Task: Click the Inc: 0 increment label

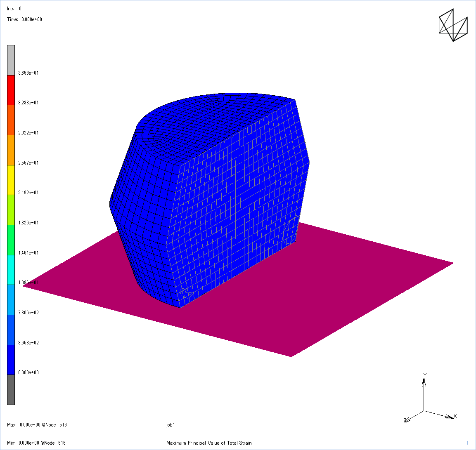Action: tap(14, 9)
